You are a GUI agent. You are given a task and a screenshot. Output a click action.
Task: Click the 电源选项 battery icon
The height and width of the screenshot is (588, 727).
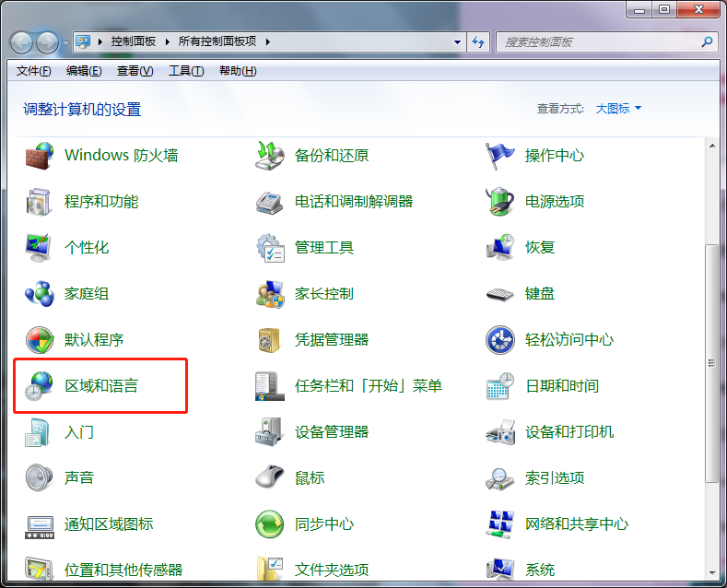click(x=499, y=202)
